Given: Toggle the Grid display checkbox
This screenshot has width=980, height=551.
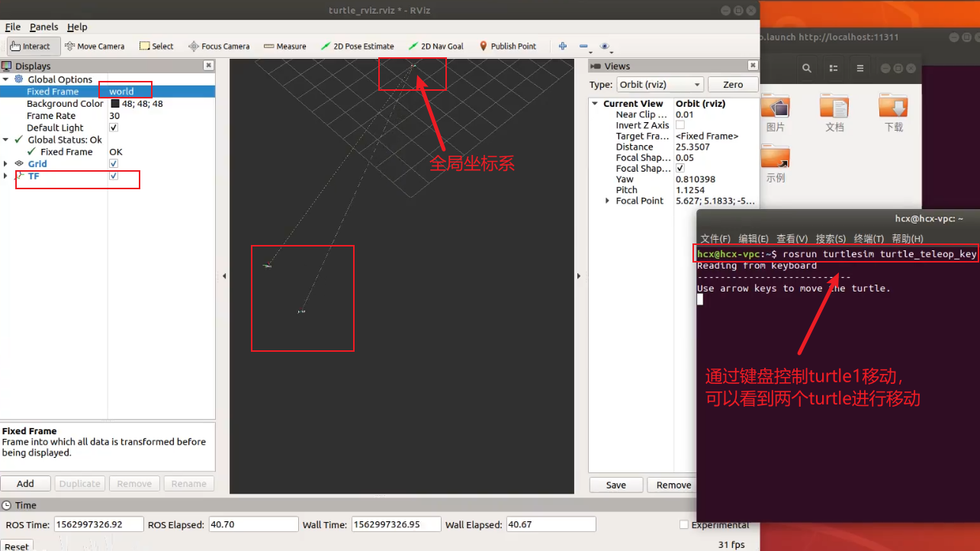Looking at the screenshot, I should (114, 164).
